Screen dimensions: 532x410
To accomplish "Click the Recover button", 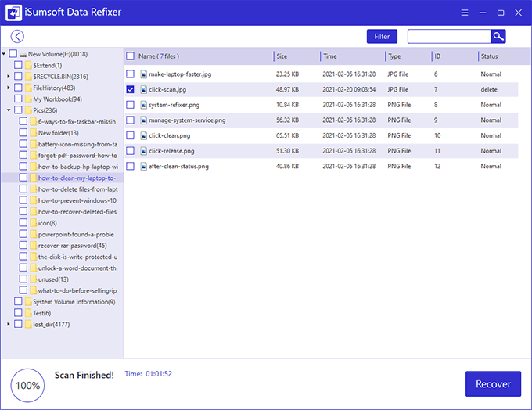I will (493, 384).
